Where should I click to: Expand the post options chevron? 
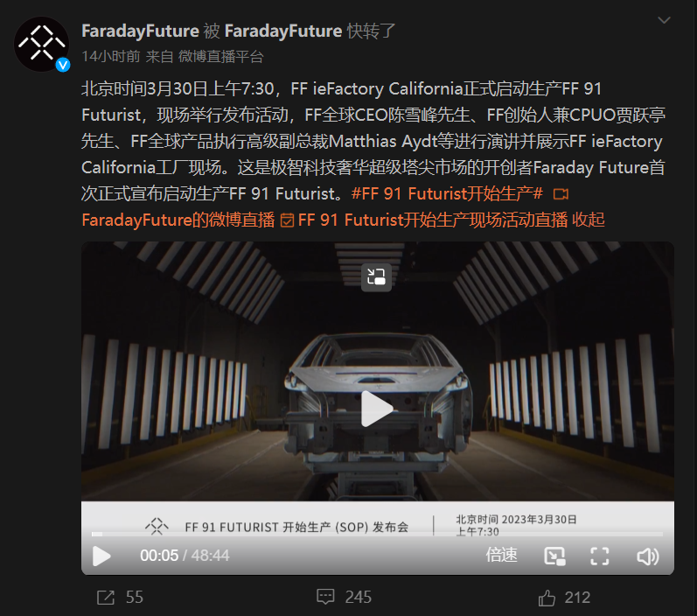click(664, 20)
